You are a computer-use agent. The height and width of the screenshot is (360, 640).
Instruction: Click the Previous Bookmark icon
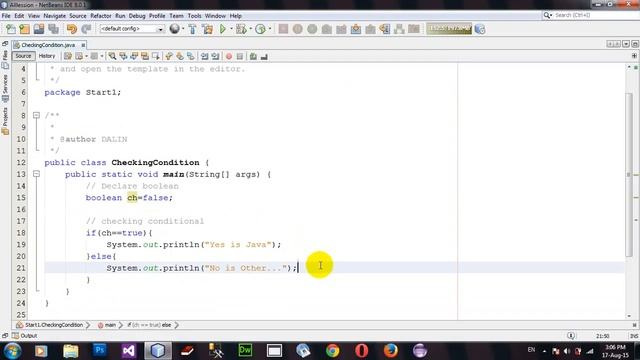click(x=169, y=56)
